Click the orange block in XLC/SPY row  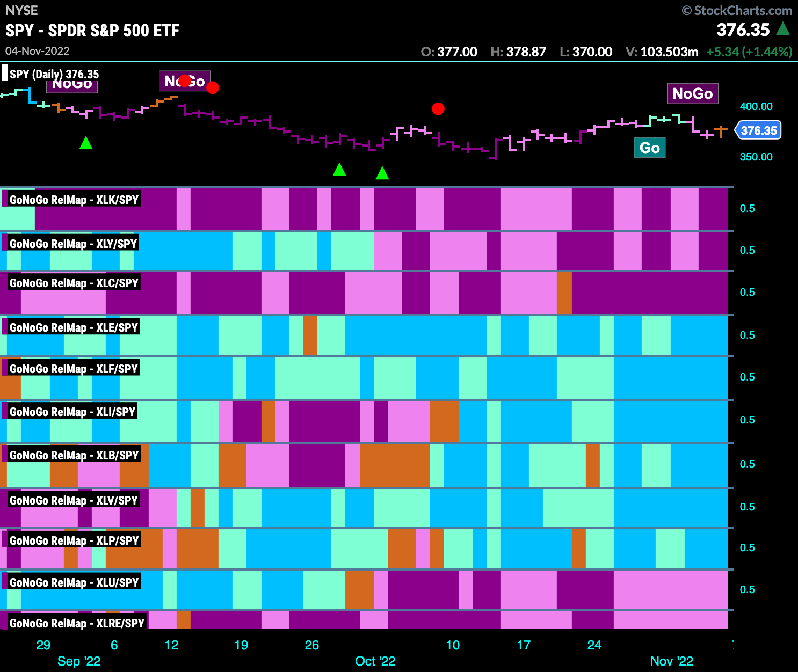pyautogui.click(x=564, y=293)
